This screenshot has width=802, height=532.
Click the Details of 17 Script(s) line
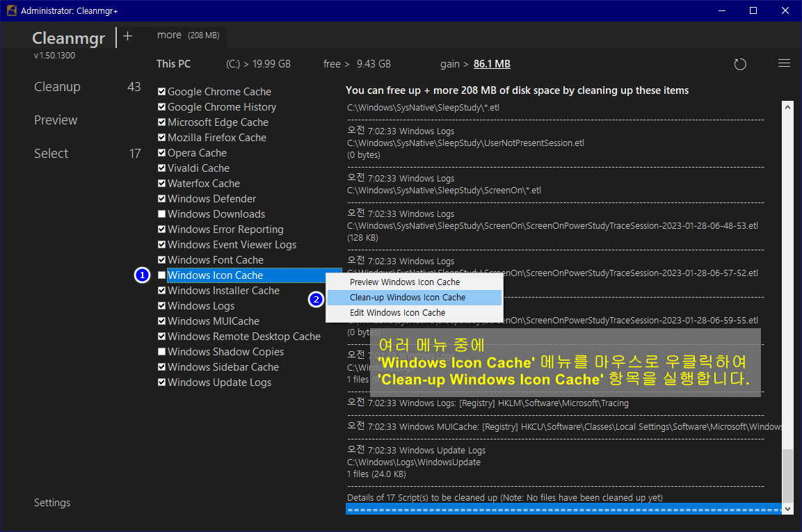[505, 498]
